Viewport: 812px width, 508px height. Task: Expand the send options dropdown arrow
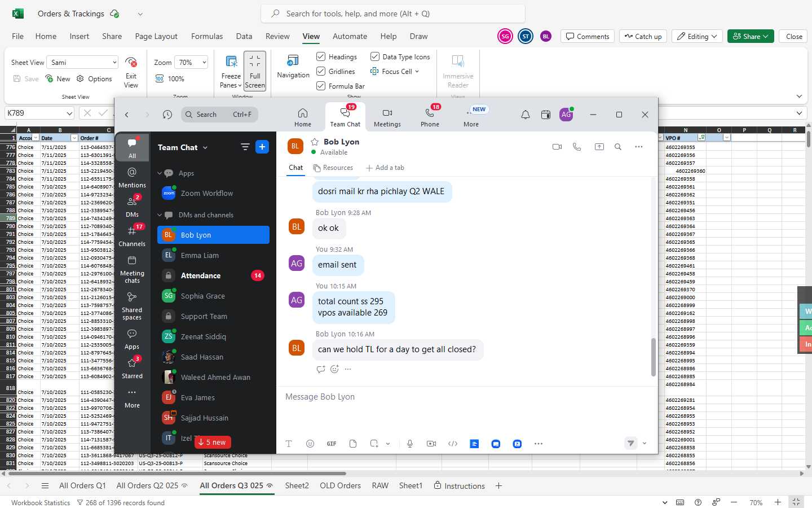[x=645, y=444]
